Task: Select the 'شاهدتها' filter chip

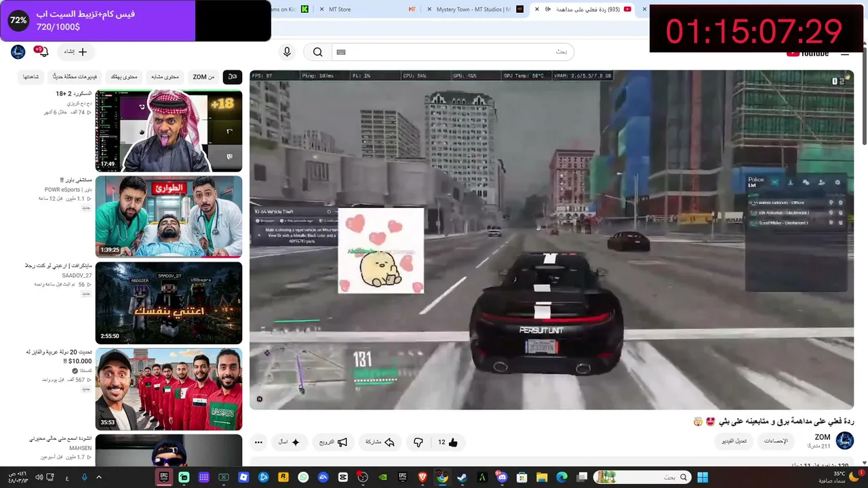Action: pyautogui.click(x=31, y=77)
